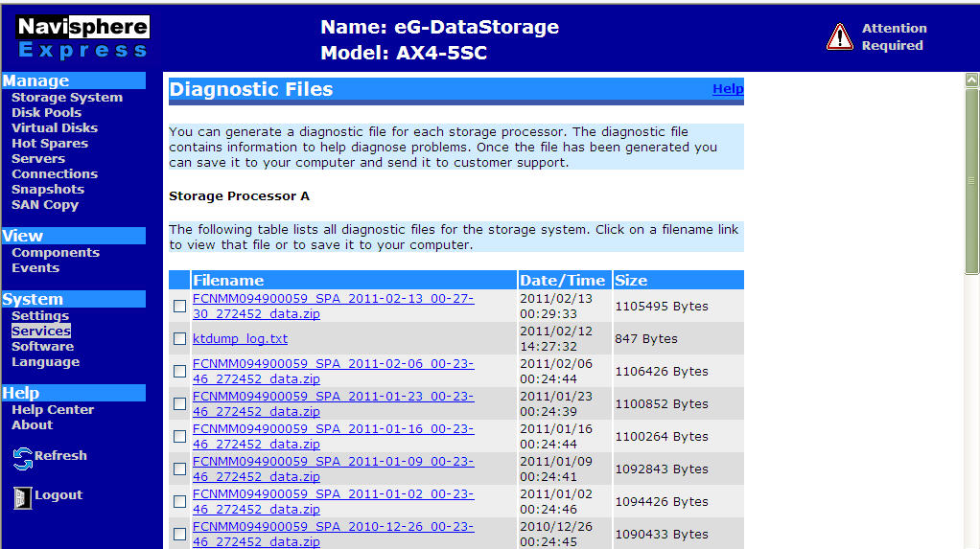Navigate to Servers
Image resolution: width=980 pixels, height=549 pixels.
38,159
